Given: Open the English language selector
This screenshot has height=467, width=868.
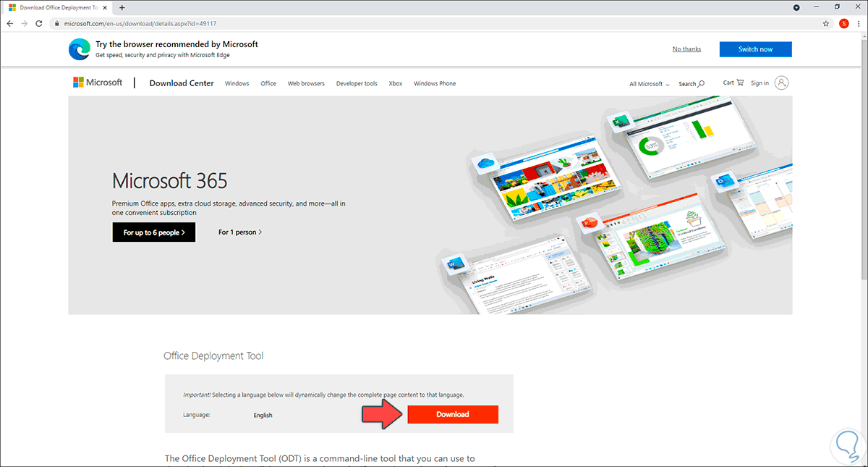Looking at the screenshot, I should point(263,415).
